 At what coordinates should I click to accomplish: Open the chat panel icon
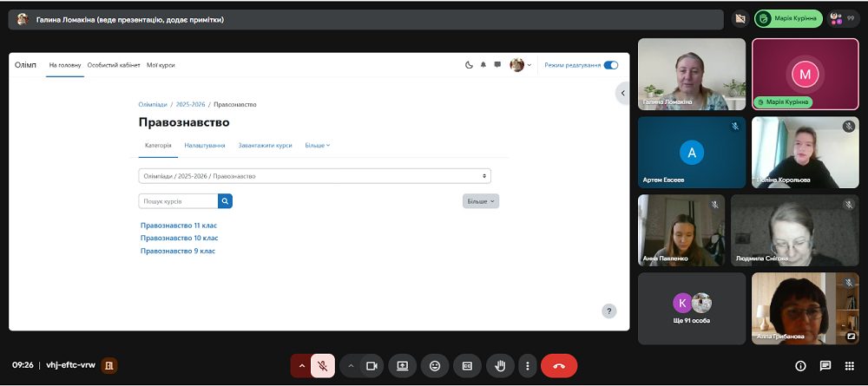tap(825, 365)
